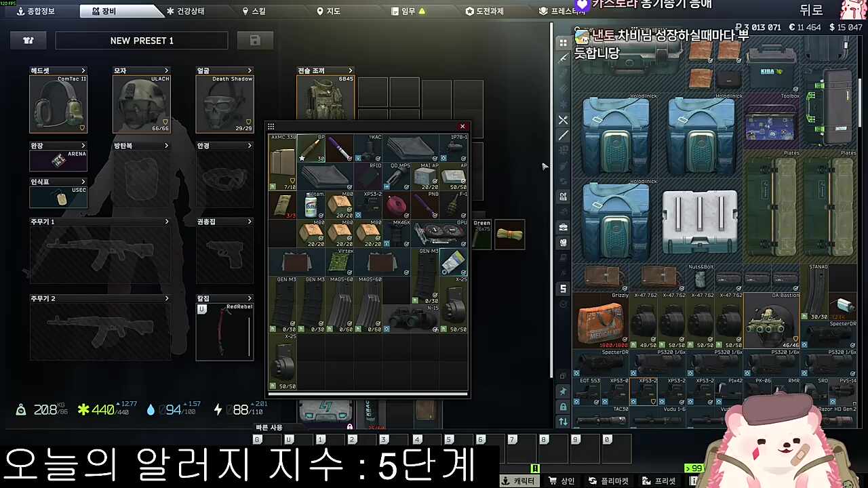Click the save preset floppy disk icon
The width and height of the screenshot is (868, 488).
tap(255, 41)
